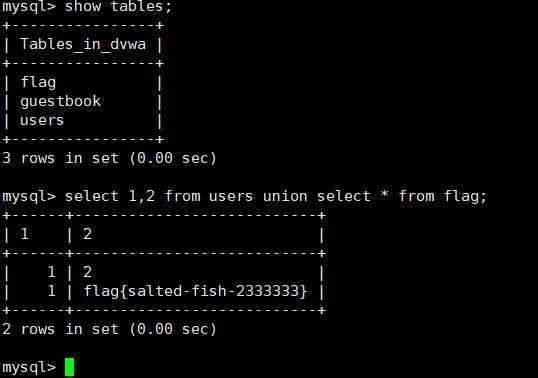Click the 'Tables_in_dvwa' column header
The width and height of the screenshot is (538, 378).
coord(83,45)
